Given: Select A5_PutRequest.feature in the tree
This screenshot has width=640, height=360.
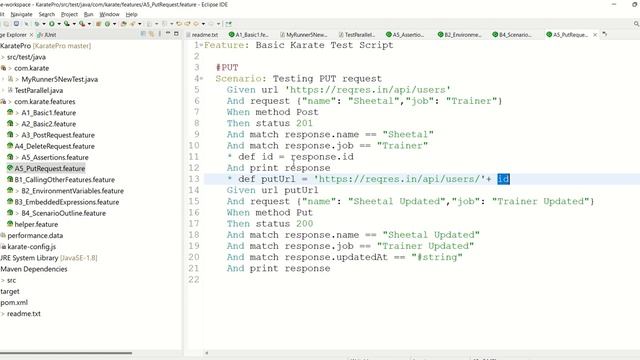Looking at the screenshot, I should point(49,169).
